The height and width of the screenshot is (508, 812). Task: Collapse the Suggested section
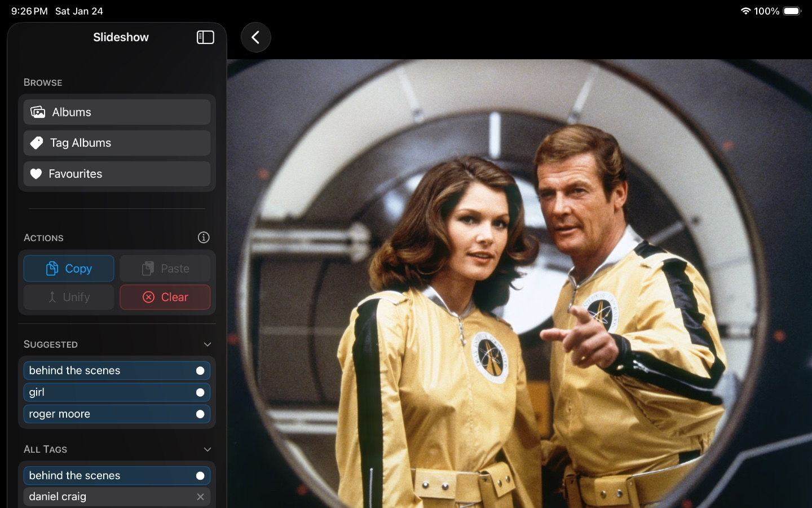[208, 344]
